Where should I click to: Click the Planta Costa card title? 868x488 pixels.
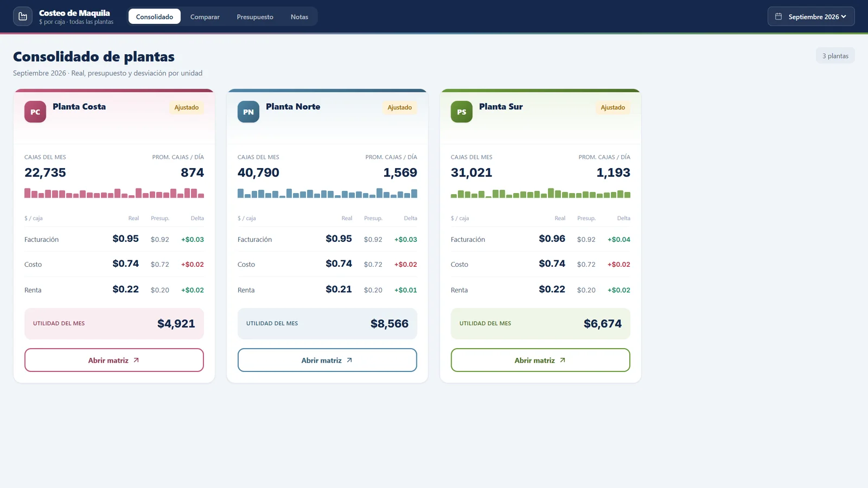(79, 107)
